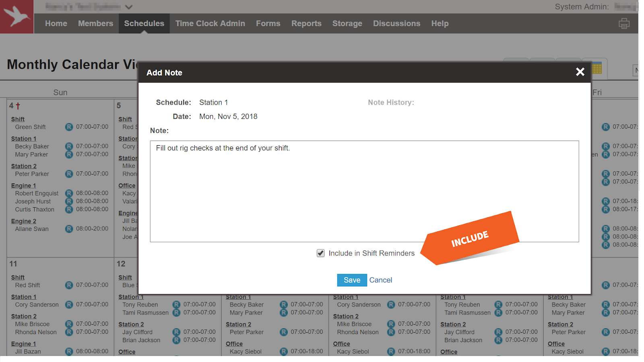Click R icon beside Tony Reuben on Monday 12
Image resolution: width=644 pixels, height=362 pixels.
(176, 304)
